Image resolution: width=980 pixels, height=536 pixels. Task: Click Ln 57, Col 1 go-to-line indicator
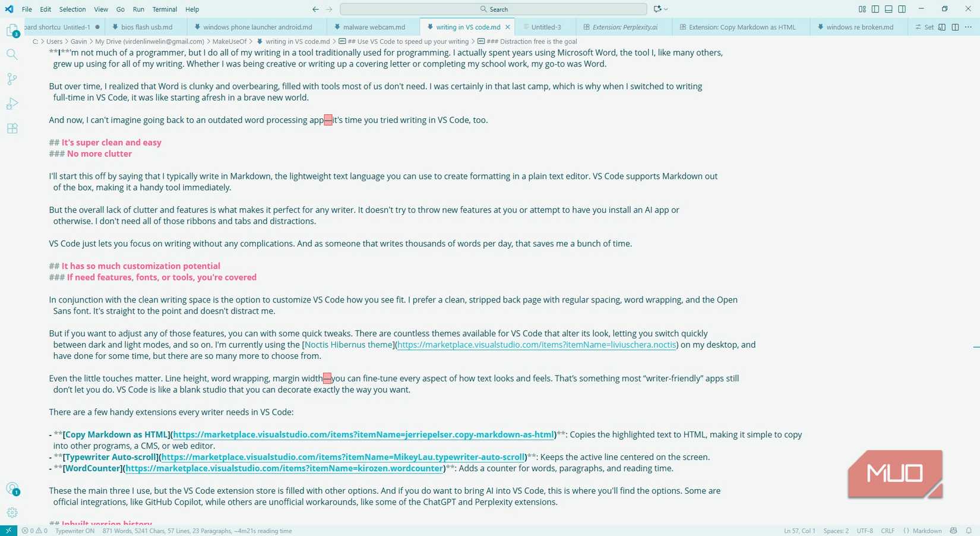799,531
